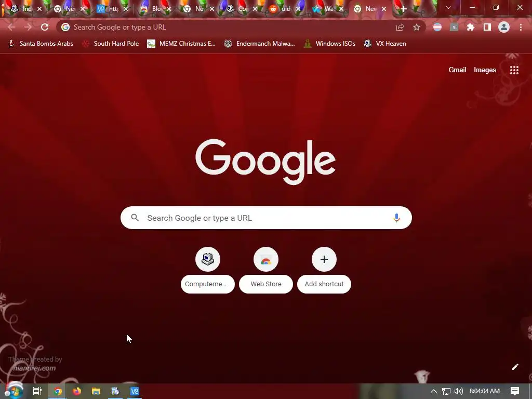This screenshot has width=532, height=399.
Task: Open the Web Store shortcut tile
Action: tap(266, 270)
